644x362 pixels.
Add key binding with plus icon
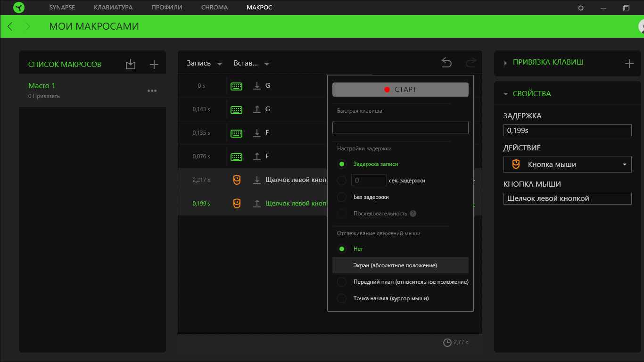[x=629, y=64]
